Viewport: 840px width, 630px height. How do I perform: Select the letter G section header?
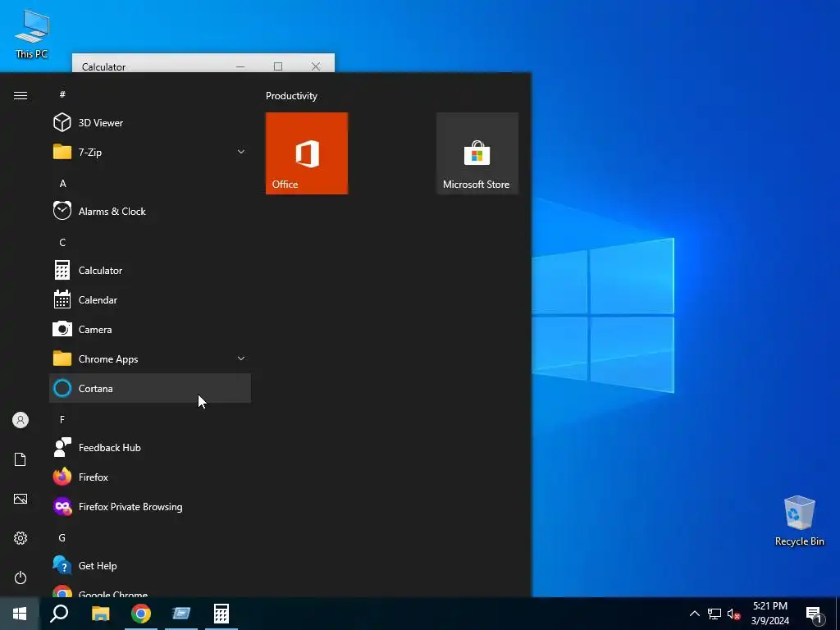[x=62, y=538]
